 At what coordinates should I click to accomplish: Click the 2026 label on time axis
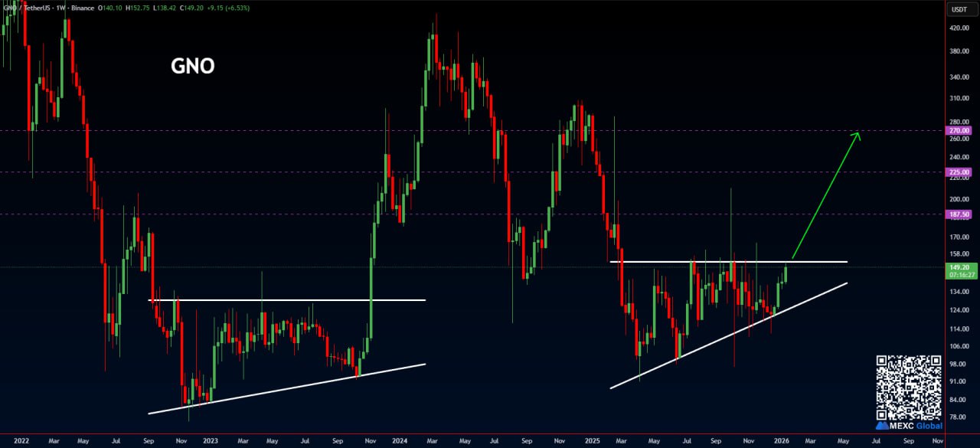(782, 442)
